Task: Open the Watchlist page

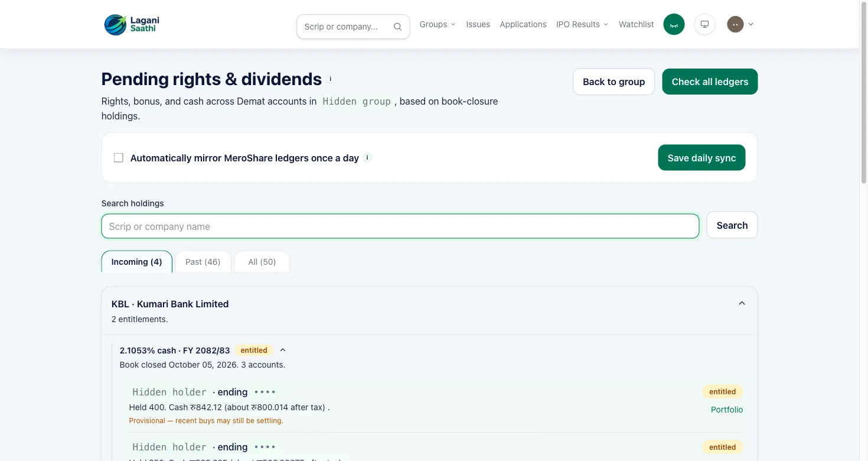Action: coord(636,24)
